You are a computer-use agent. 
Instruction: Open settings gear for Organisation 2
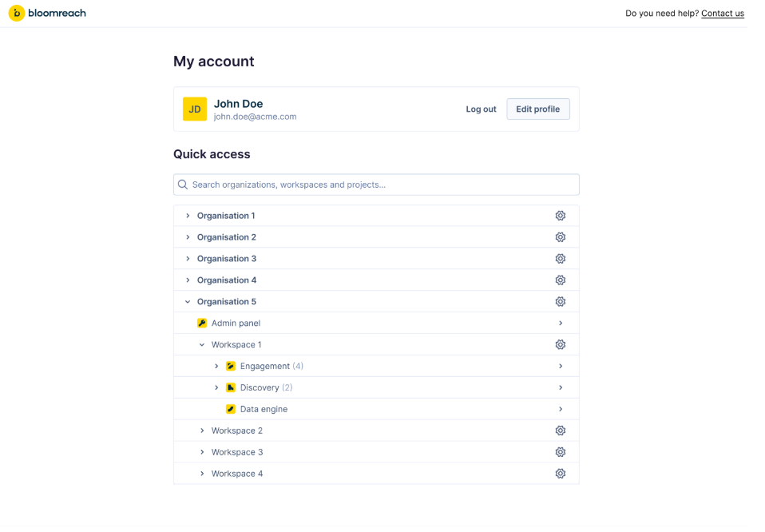pos(560,237)
